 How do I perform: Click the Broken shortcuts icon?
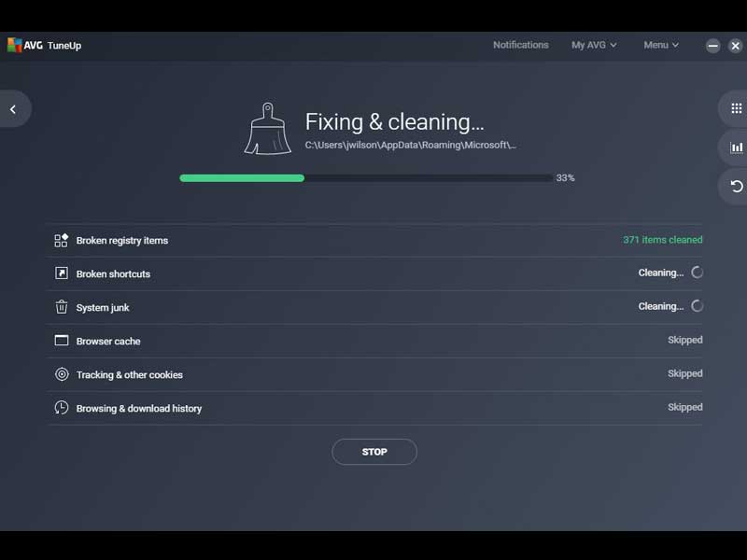tap(62, 273)
